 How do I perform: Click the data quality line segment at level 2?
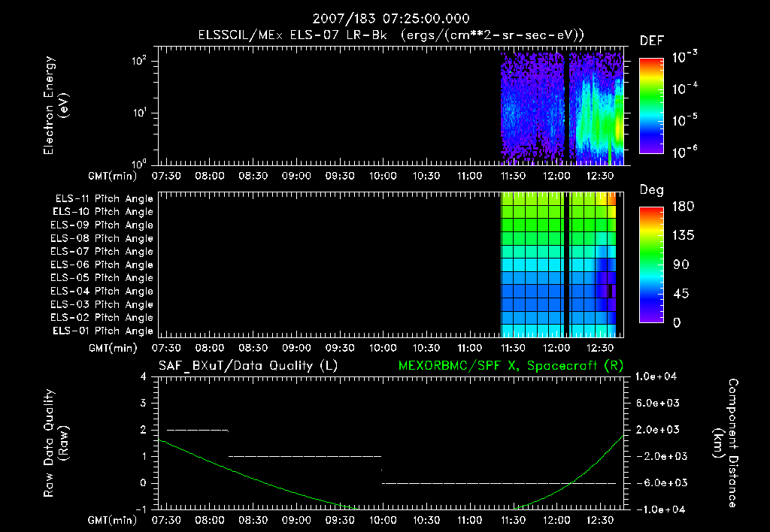pyautogui.click(x=198, y=431)
